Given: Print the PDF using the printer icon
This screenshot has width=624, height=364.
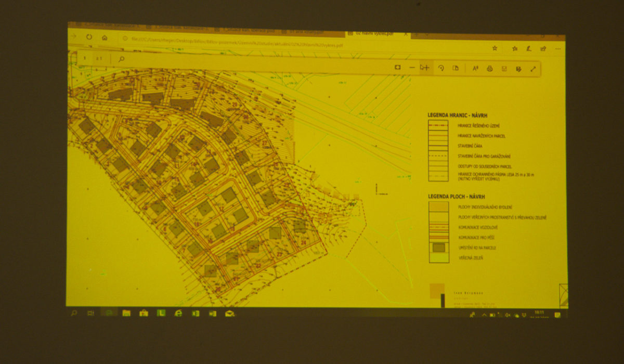Looking at the screenshot, I should [x=489, y=69].
